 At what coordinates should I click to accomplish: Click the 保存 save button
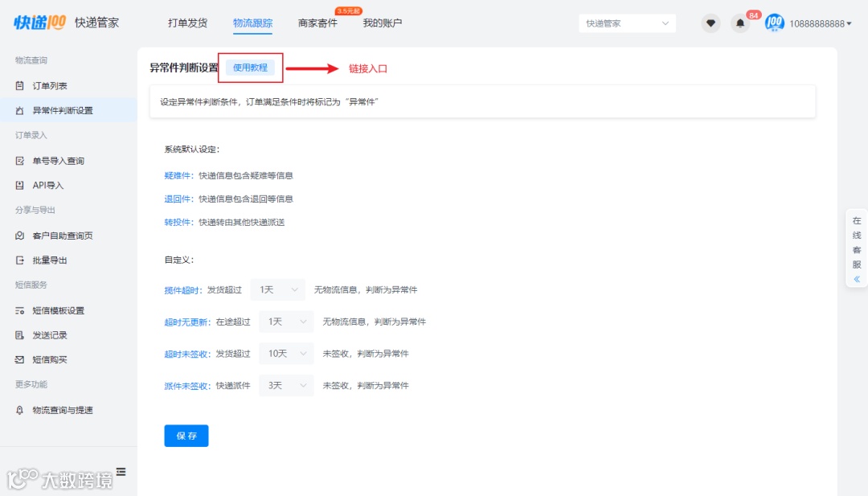[186, 436]
